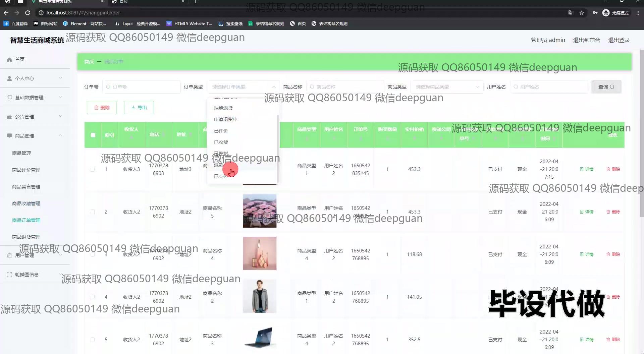644x354 pixels.
Task: Toggle the select-all header checkbox
Action: pyautogui.click(x=93, y=135)
